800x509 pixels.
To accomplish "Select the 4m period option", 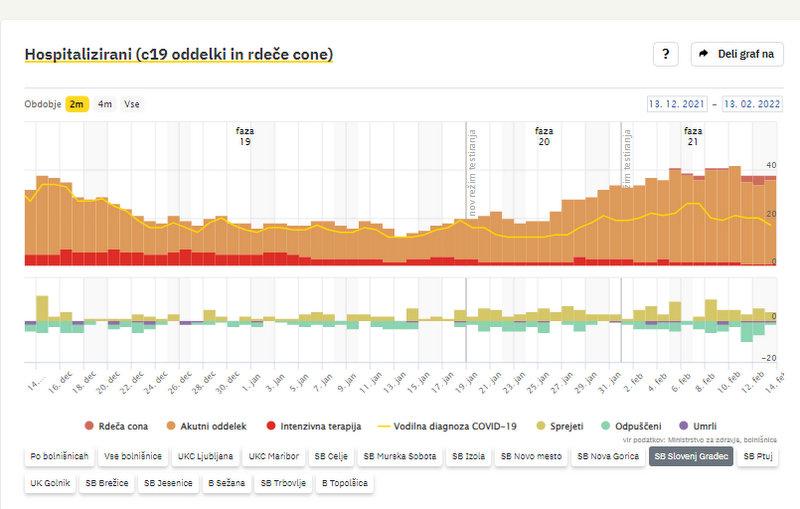I will [105, 104].
